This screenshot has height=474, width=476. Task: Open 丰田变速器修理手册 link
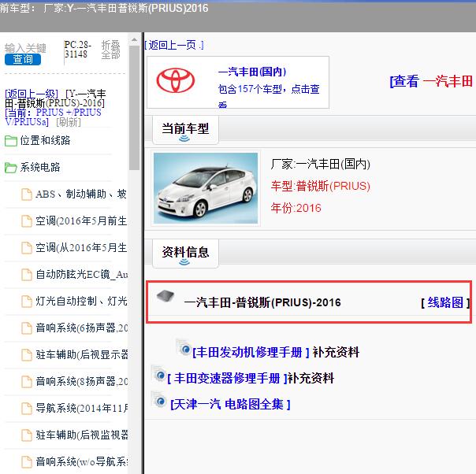pyautogui.click(x=228, y=378)
